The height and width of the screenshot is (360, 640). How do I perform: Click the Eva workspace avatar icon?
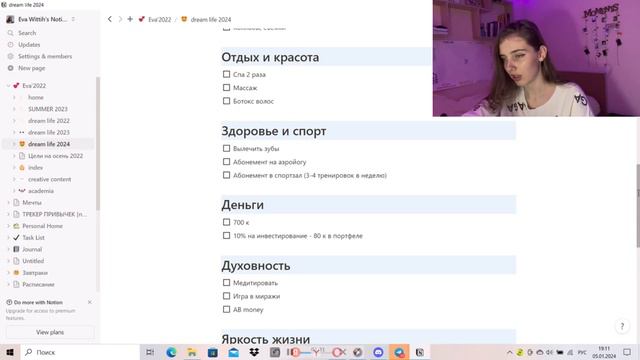point(10,19)
